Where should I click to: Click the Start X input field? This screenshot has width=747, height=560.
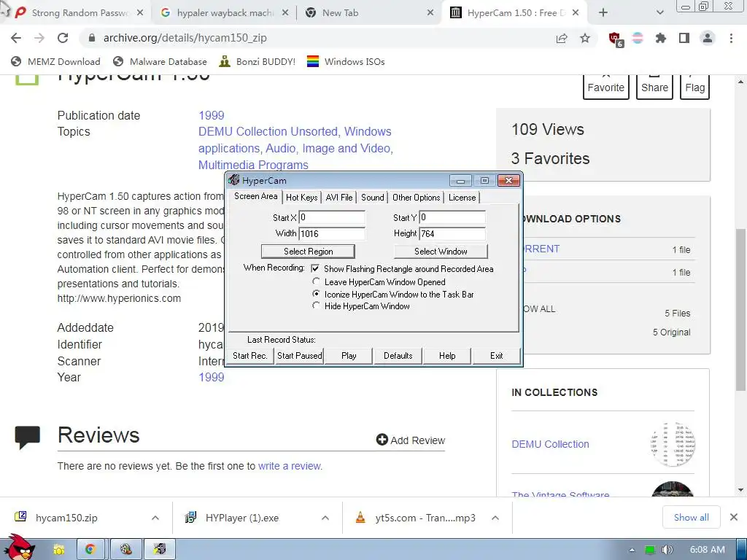(x=332, y=217)
